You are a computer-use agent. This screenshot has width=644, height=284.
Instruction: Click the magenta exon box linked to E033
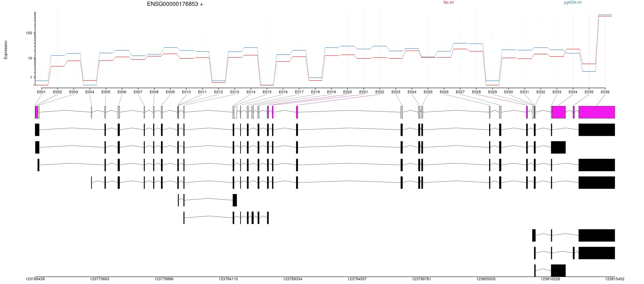[558, 112]
